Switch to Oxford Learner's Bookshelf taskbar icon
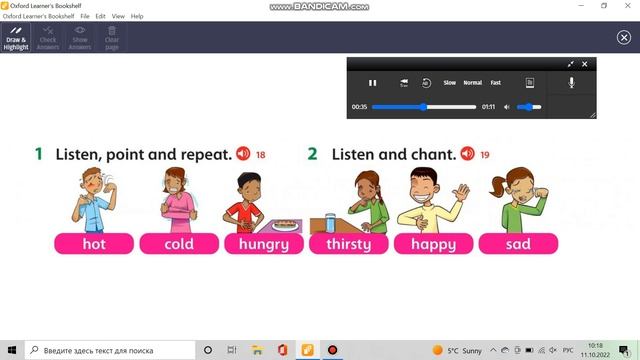 (x=307, y=350)
